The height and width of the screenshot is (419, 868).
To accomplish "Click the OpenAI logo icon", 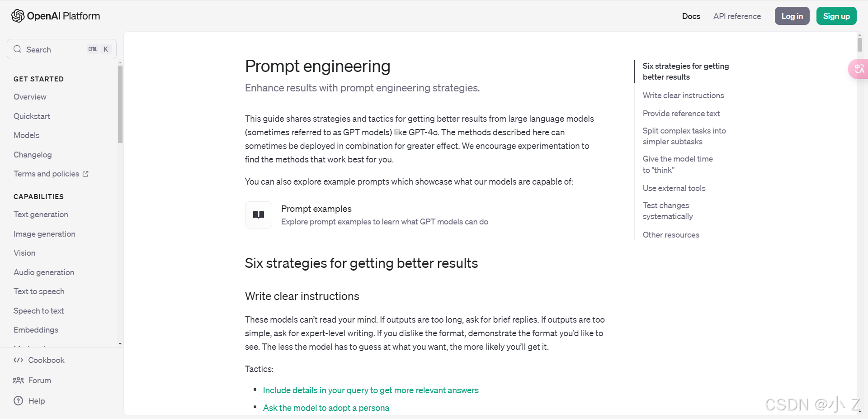I will [x=18, y=16].
